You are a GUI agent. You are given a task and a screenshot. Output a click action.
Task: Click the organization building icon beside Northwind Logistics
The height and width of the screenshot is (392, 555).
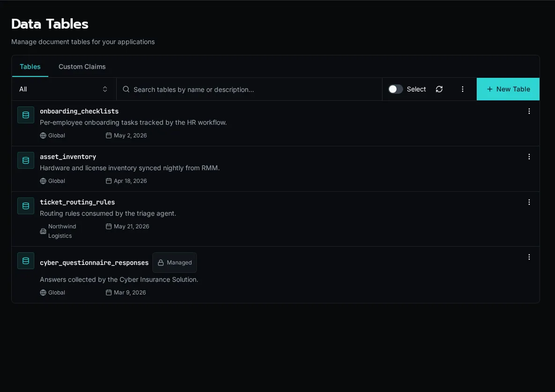point(43,231)
